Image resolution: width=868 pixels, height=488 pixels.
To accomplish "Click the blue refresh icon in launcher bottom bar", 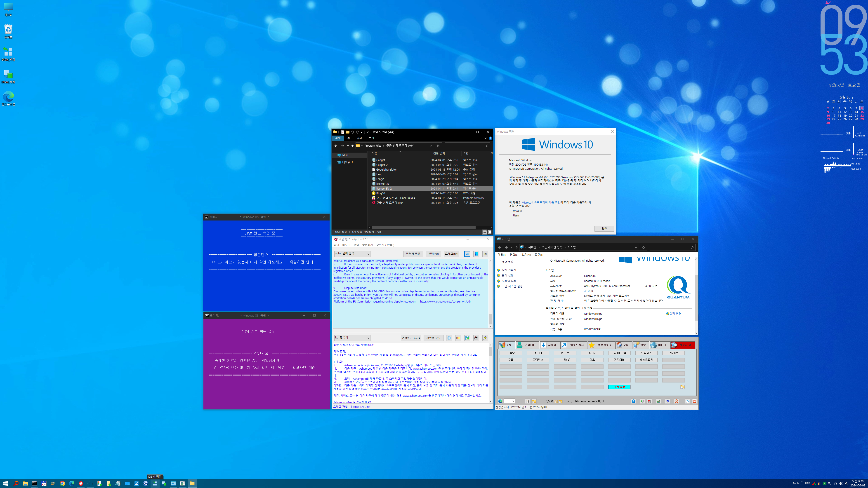I will pos(688,401).
